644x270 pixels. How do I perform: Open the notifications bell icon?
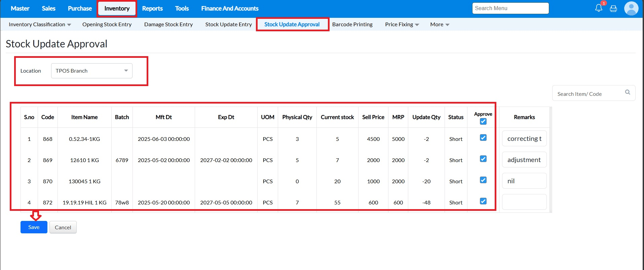click(599, 8)
